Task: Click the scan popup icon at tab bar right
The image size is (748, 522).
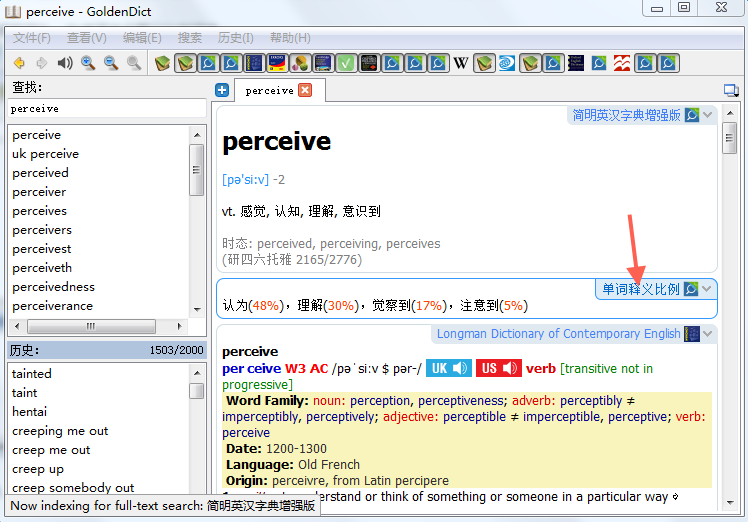Action: tap(731, 90)
